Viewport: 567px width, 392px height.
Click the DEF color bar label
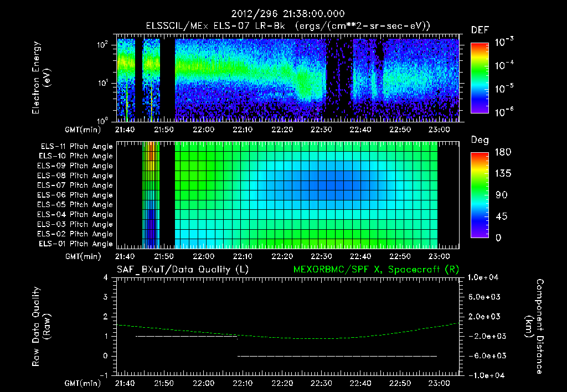point(480,30)
